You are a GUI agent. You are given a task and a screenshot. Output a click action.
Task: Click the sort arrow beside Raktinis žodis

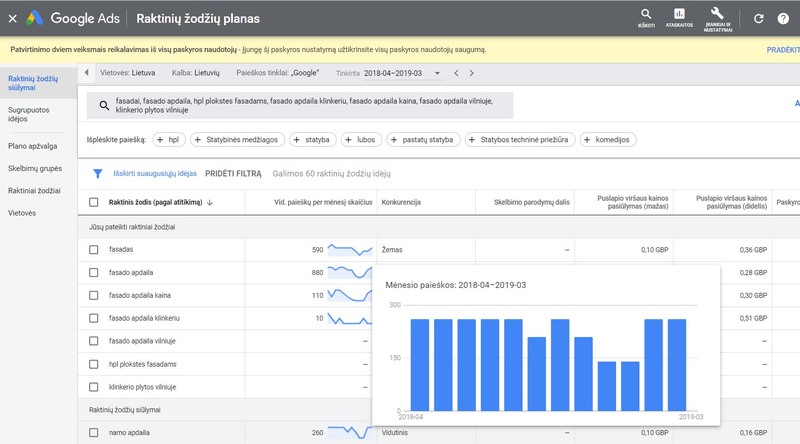(210, 203)
